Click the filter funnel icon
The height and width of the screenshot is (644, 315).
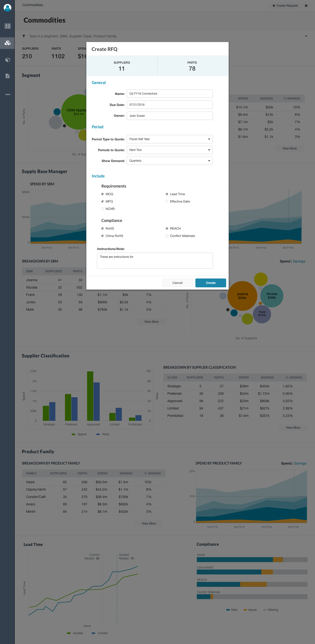tap(24, 36)
